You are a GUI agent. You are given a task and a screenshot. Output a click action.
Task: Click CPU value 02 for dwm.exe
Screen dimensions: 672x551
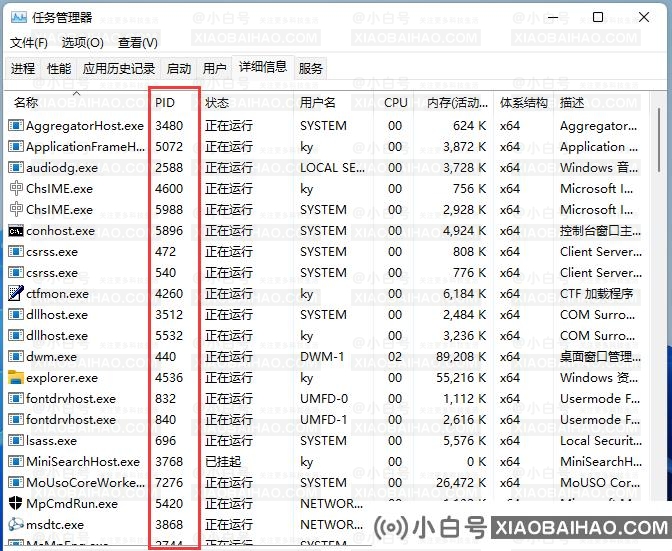coord(395,356)
